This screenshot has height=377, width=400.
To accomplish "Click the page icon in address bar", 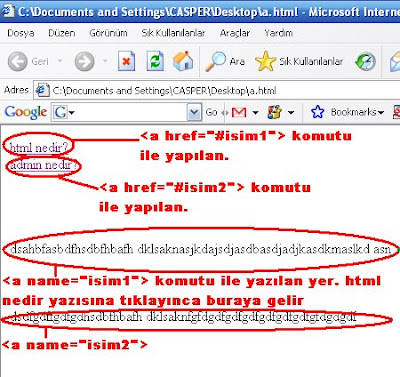I will coord(42,91).
